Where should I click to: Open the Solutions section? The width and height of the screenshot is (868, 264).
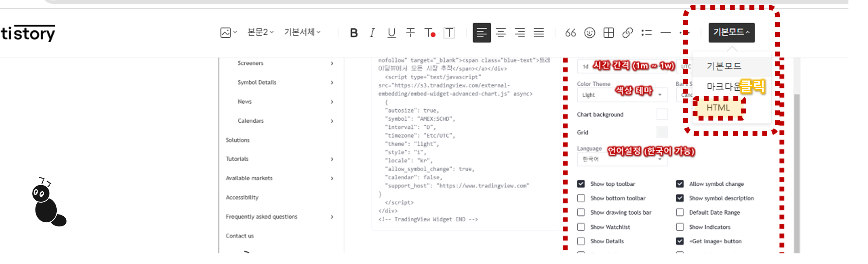[x=238, y=140]
